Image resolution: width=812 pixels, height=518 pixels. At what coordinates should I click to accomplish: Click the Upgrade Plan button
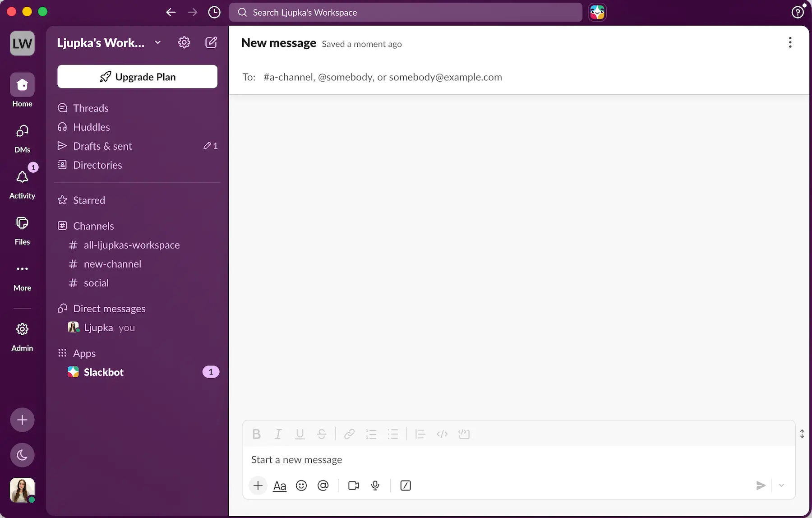click(137, 77)
